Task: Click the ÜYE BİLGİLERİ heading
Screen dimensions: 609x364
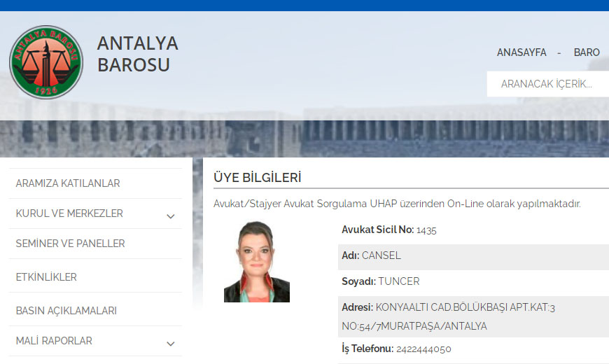Action: click(x=258, y=178)
